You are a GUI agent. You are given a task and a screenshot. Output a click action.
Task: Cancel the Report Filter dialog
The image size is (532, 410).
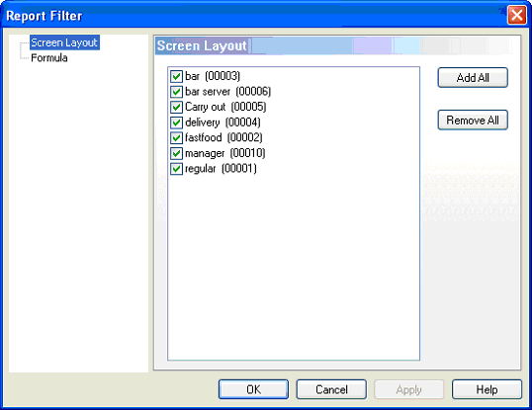(331, 389)
